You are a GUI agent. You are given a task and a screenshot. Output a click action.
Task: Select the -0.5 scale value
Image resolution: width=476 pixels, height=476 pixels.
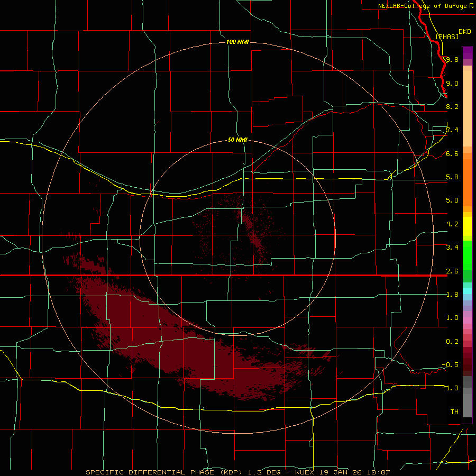pyautogui.click(x=450, y=364)
